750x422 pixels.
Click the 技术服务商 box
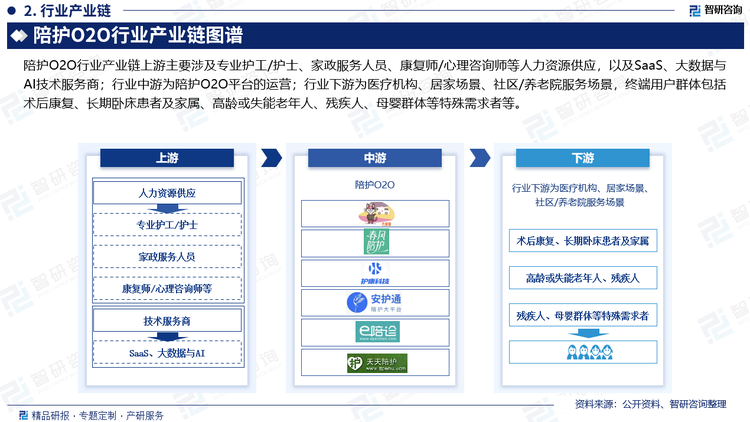[x=167, y=321]
